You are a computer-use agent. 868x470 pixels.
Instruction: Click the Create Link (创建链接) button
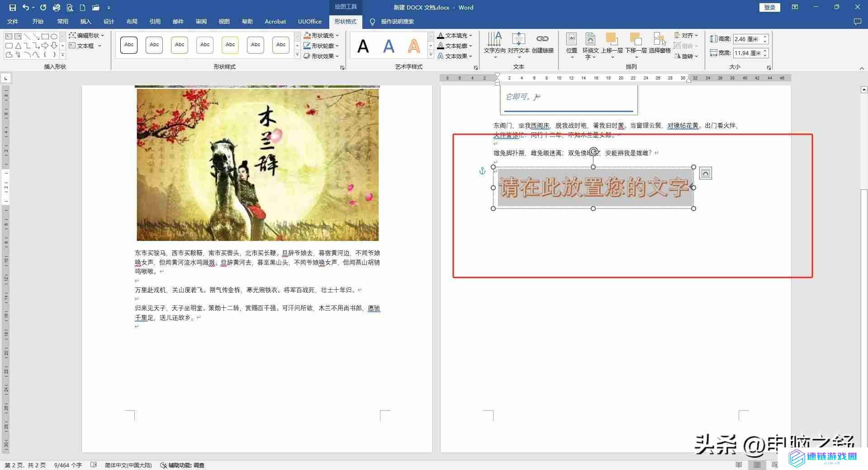[542, 43]
